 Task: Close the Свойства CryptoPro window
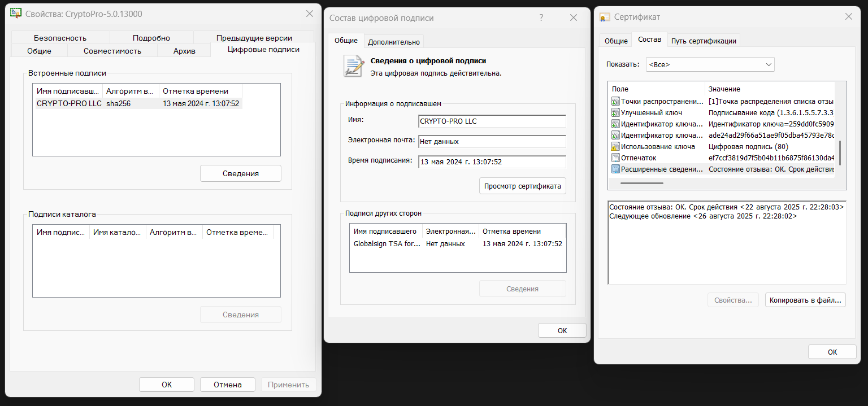[x=309, y=14]
